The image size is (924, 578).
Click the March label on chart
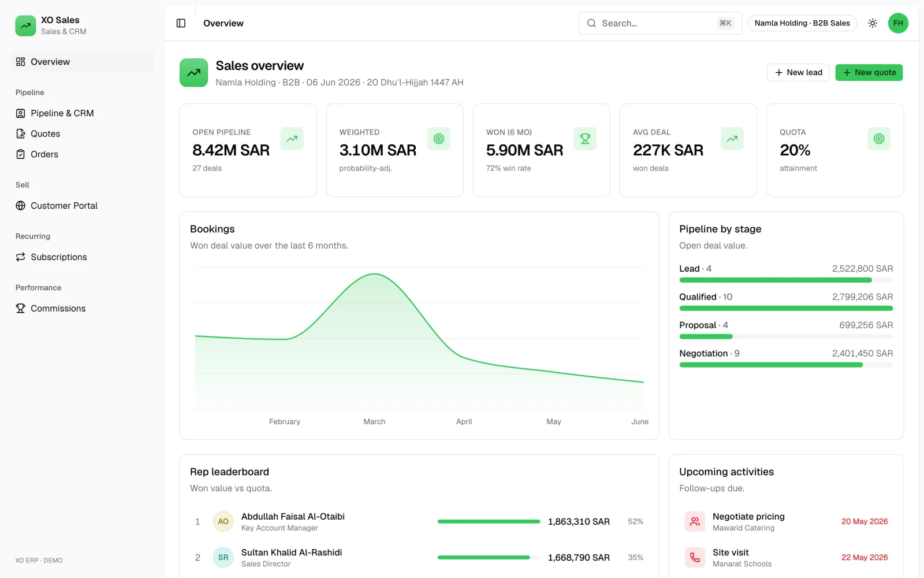pos(374,421)
